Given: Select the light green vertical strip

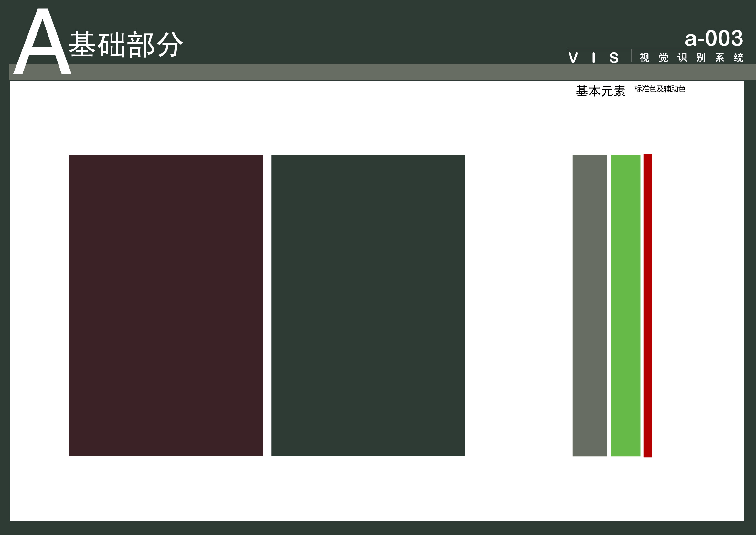Looking at the screenshot, I should [625, 305].
